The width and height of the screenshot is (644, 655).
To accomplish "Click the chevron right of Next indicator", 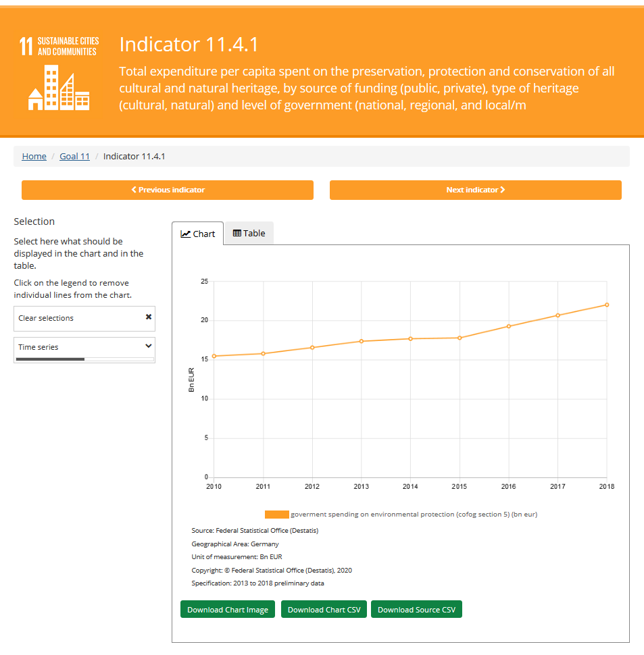I will click(x=503, y=190).
